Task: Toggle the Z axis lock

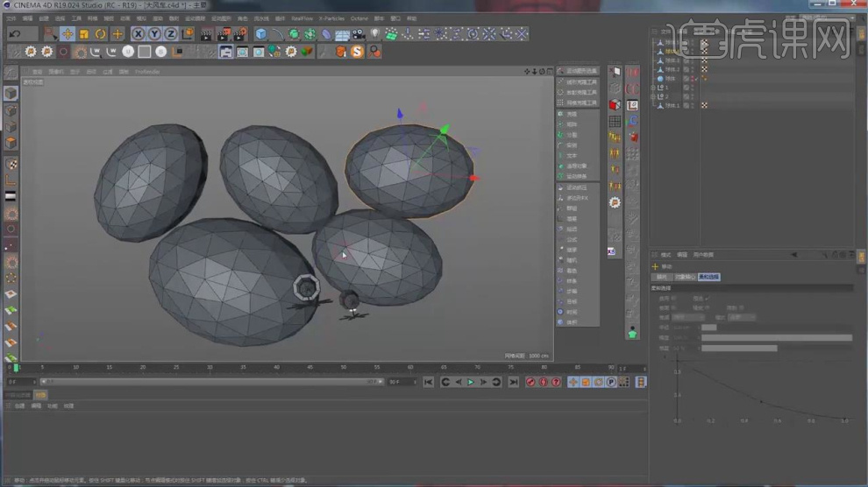Action: click(x=170, y=34)
